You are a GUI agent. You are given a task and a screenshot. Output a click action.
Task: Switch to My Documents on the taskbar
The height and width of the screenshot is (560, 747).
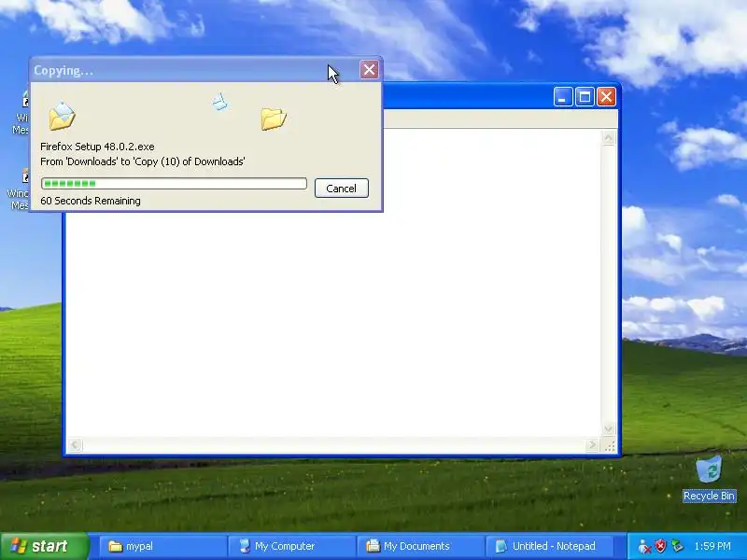coord(420,546)
